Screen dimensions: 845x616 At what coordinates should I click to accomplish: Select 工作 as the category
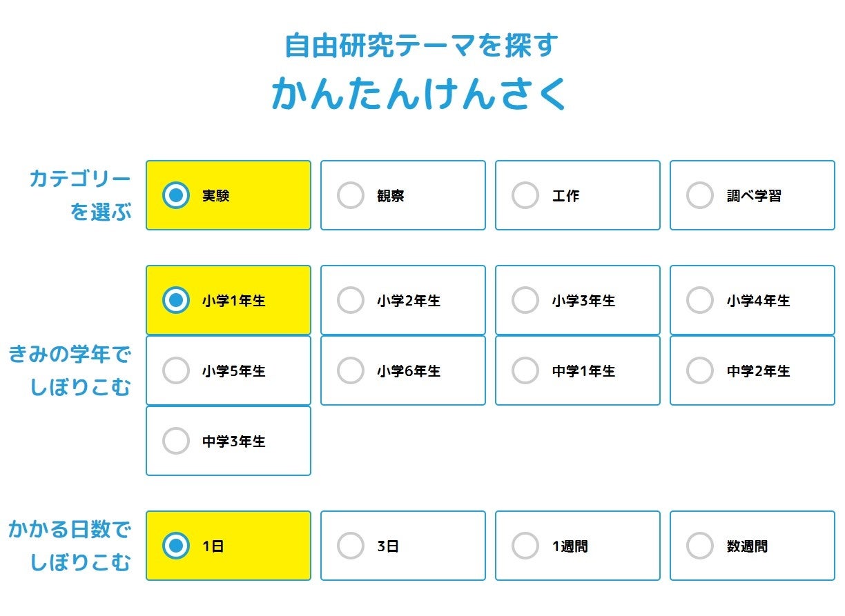pos(525,196)
